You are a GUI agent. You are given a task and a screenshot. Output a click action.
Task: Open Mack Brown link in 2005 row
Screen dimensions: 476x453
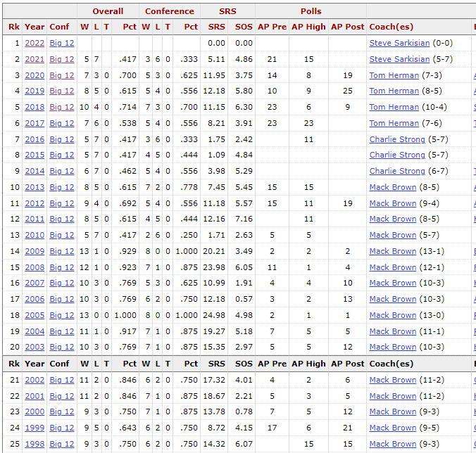(x=393, y=315)
